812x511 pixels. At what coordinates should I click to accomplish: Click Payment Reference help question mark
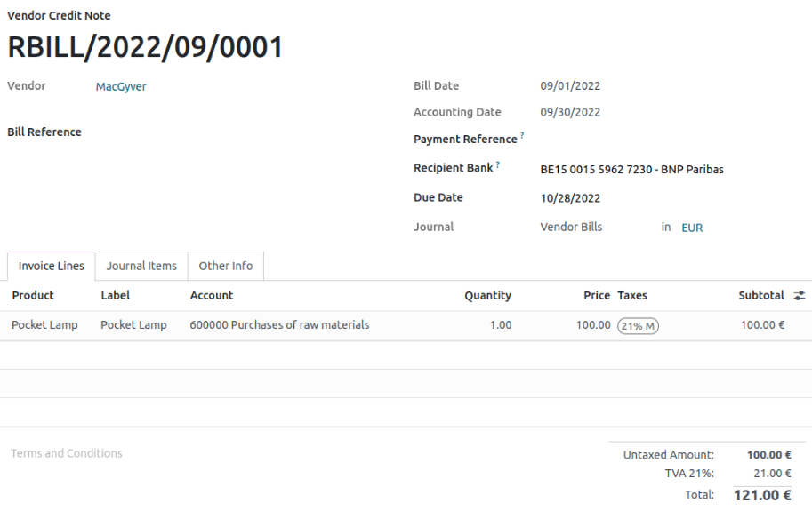pyautogui.click(x=522, y=136)
